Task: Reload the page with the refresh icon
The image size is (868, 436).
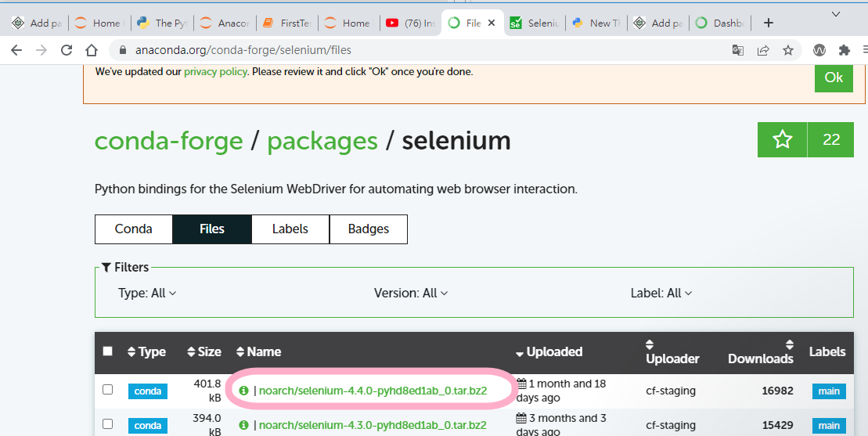Action: coord(67,50)
